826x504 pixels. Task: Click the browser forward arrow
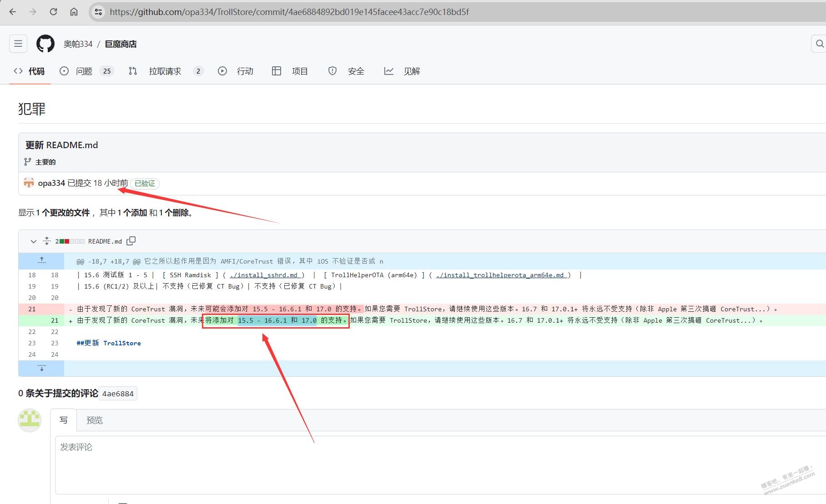coord(33,12)
